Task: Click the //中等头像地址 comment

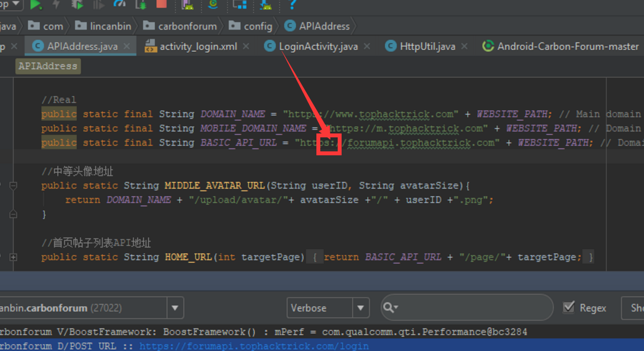Action: [77, 172]
